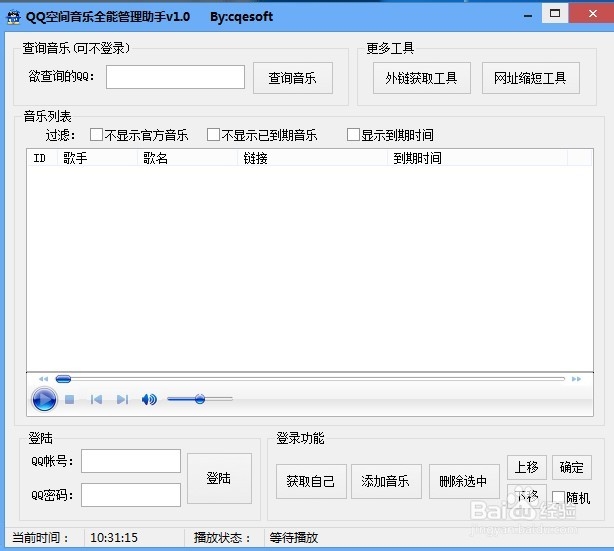Enable 不显示已到期音乐 filter checkbox
Screen dimensions: 614x551
213,135
